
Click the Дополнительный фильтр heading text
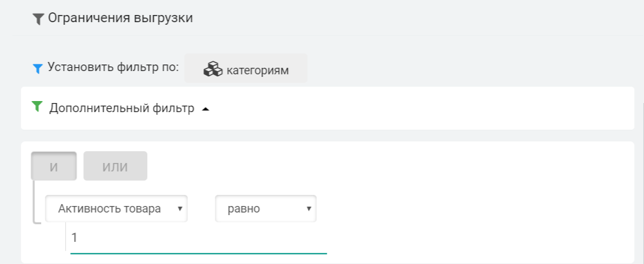pos(122,108)
